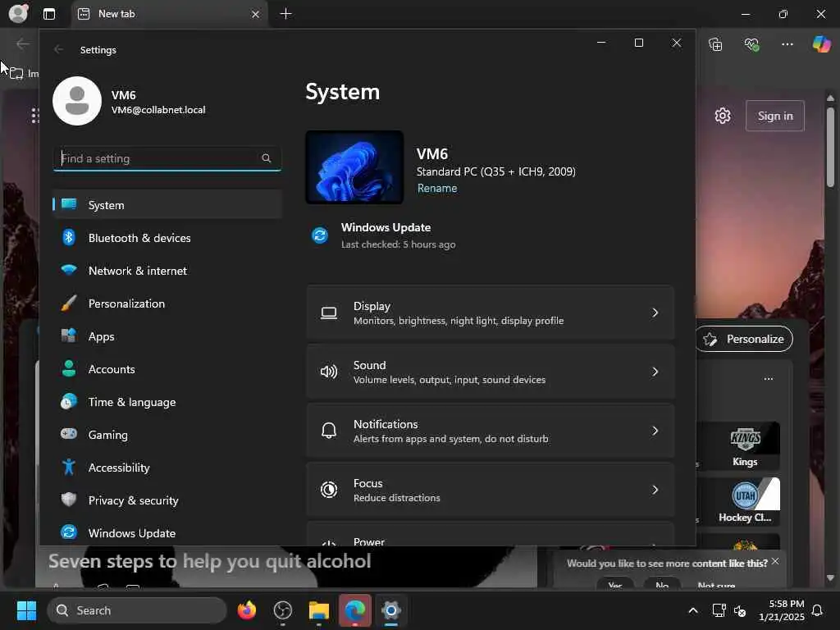Open Browser essentials heart icon in Edge
Screen dimensions: 840x630
[x=751, y=44]
